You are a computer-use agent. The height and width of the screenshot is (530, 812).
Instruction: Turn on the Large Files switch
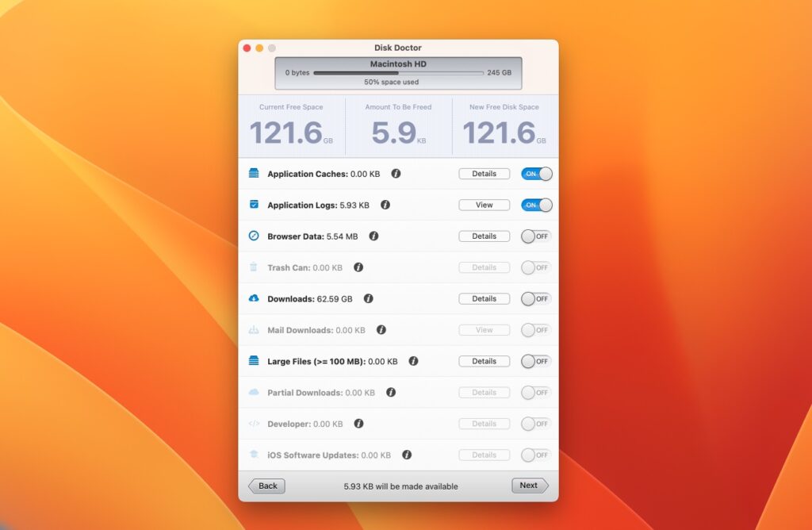click(535, 361)
